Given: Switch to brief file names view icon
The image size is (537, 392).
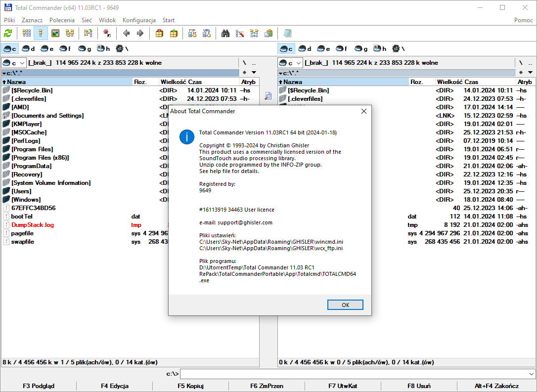Looking at the screenshot, I should (26, 33).
